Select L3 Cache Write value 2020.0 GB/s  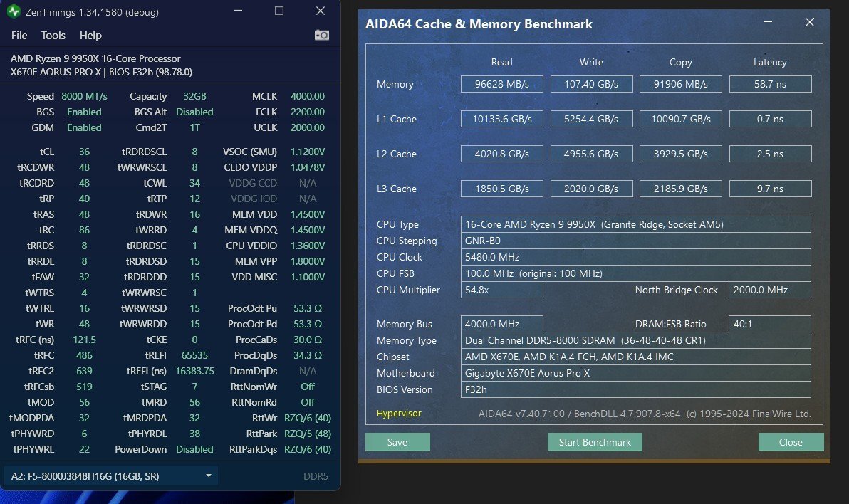click(591, 189)
